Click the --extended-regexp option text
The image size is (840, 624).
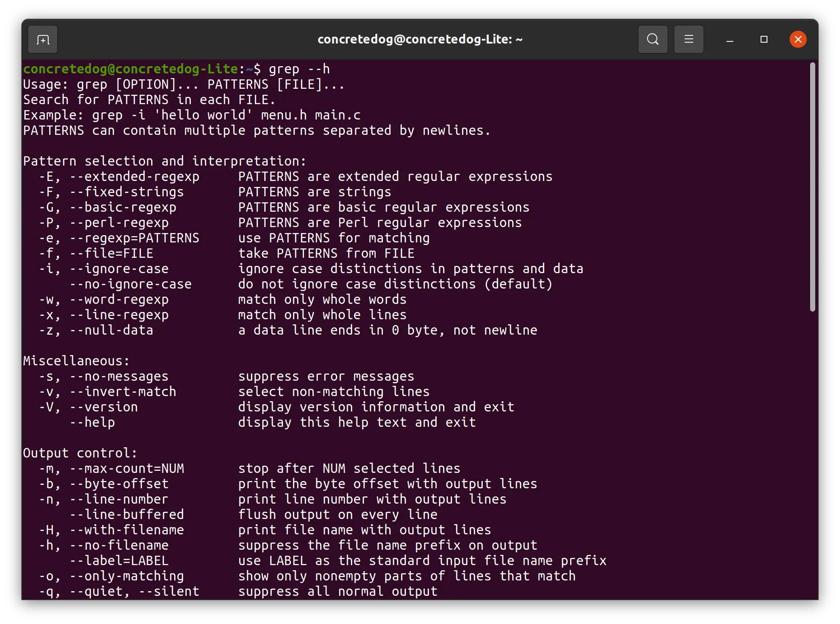pos(134,177)
